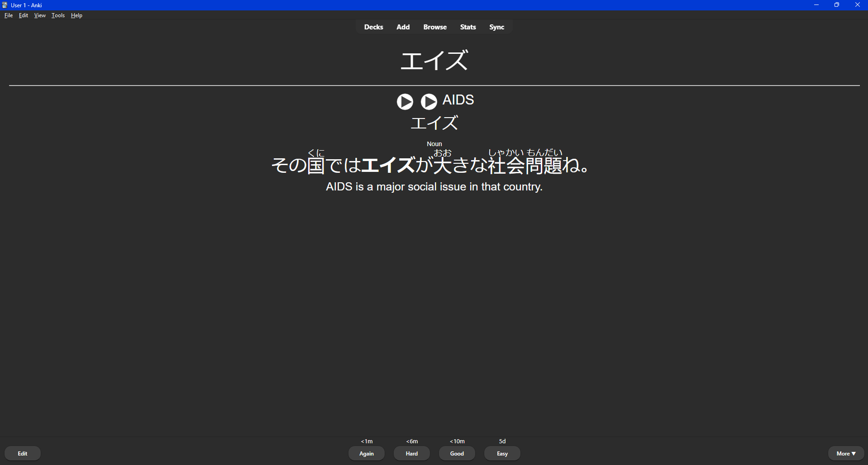Viewport: 868px width, 465px height.
Task: Click the エイズ reading below AIDS
Action: click(x=434, y=123)
